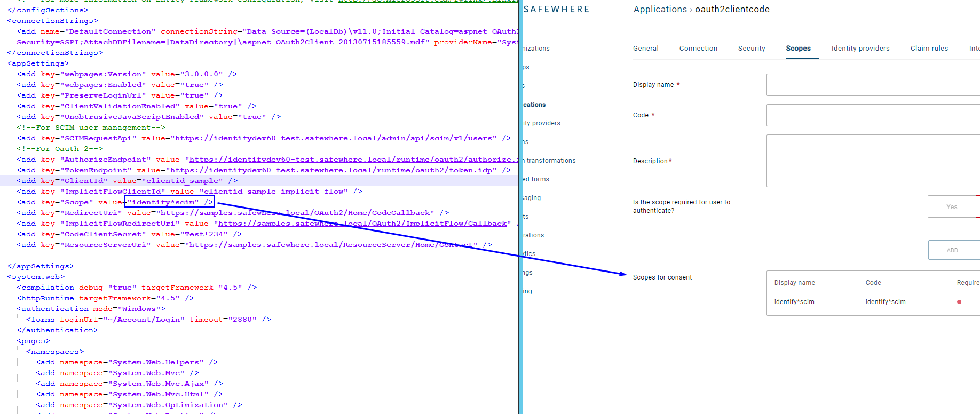The image size is (980, 414).
Task: Open the Security tab
Action: pos(752,49)
